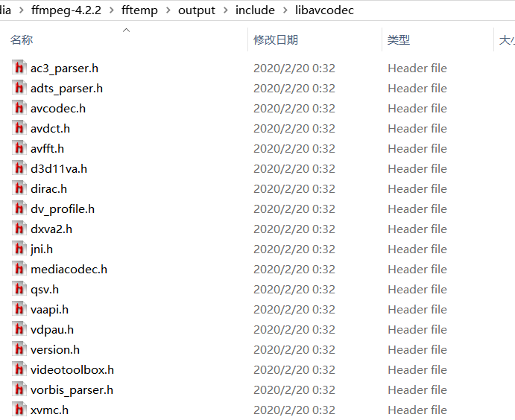The image size is (515, 420).
Task: Select the file name dxva2.h
Action: click(51, 229)
